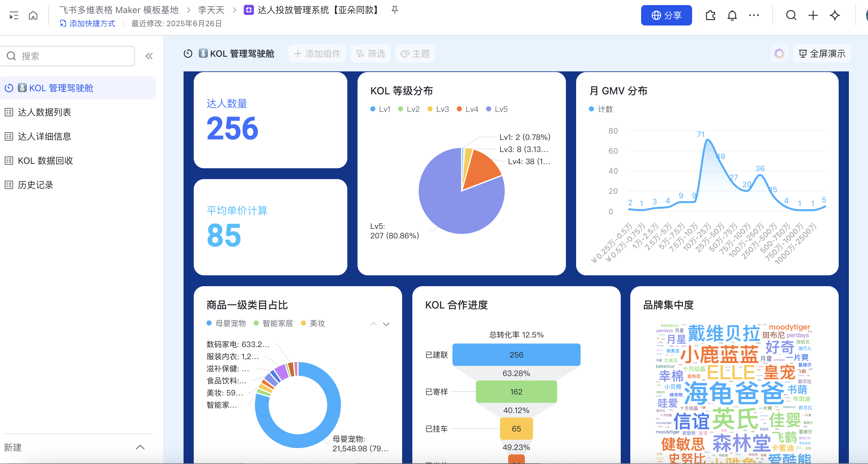Open the extensions puzzle icon
The image size is (868, 464).
(x=710, y=16)
